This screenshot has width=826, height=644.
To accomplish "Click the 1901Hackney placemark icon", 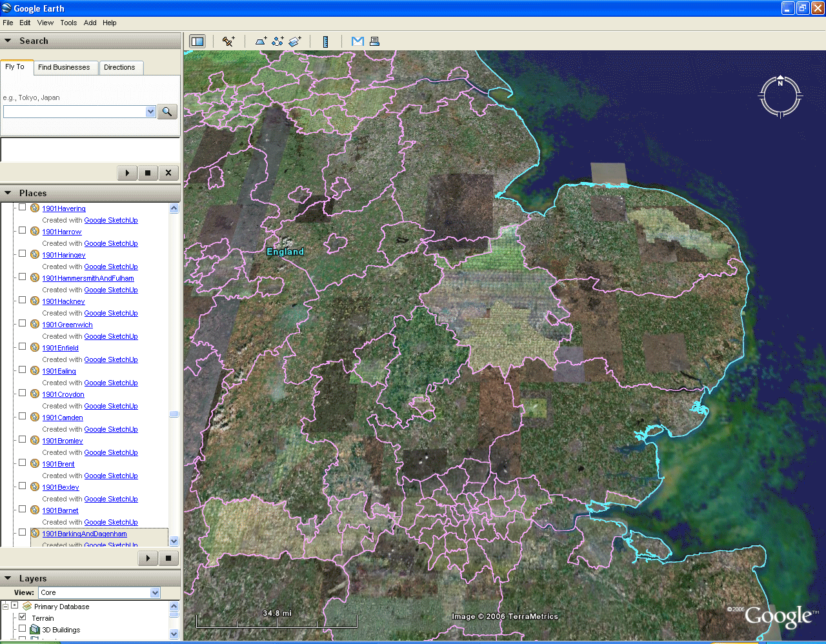I will [x=35, y=301].
